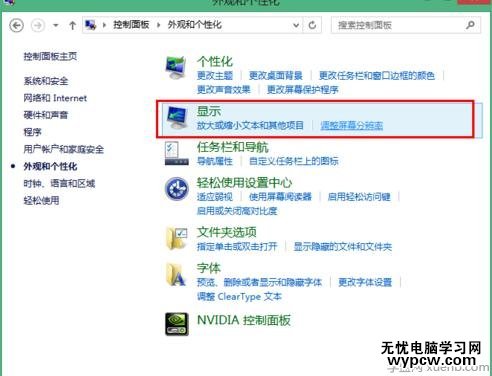Click 调整 ClearType 文本 link
This screenshot has width=492, height=376.
pos(239,296)
